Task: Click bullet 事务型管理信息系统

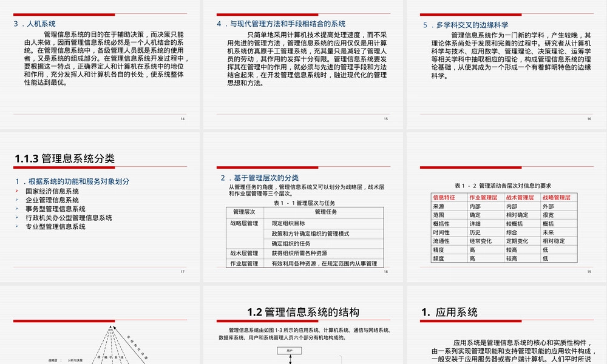Action: click(55, 209)
